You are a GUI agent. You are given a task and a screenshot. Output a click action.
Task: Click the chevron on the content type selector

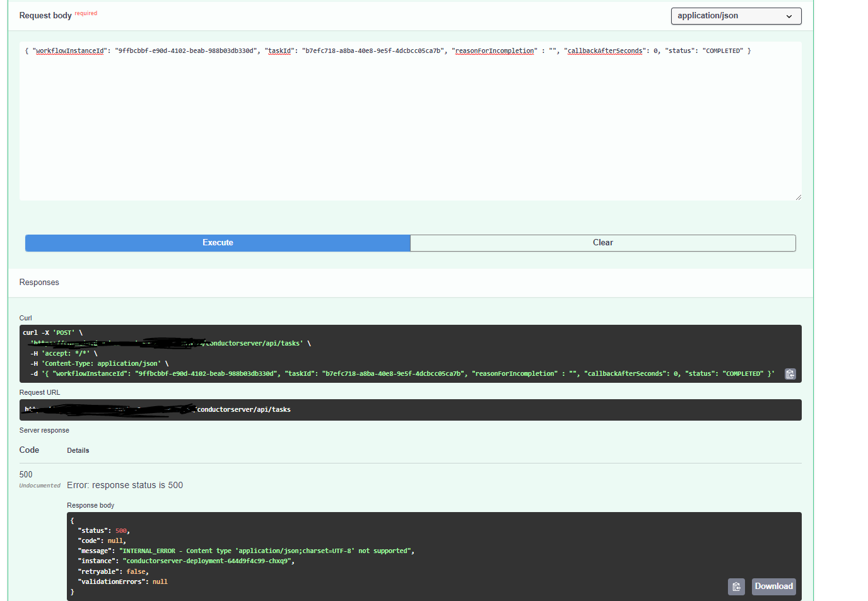coord(790,16)
